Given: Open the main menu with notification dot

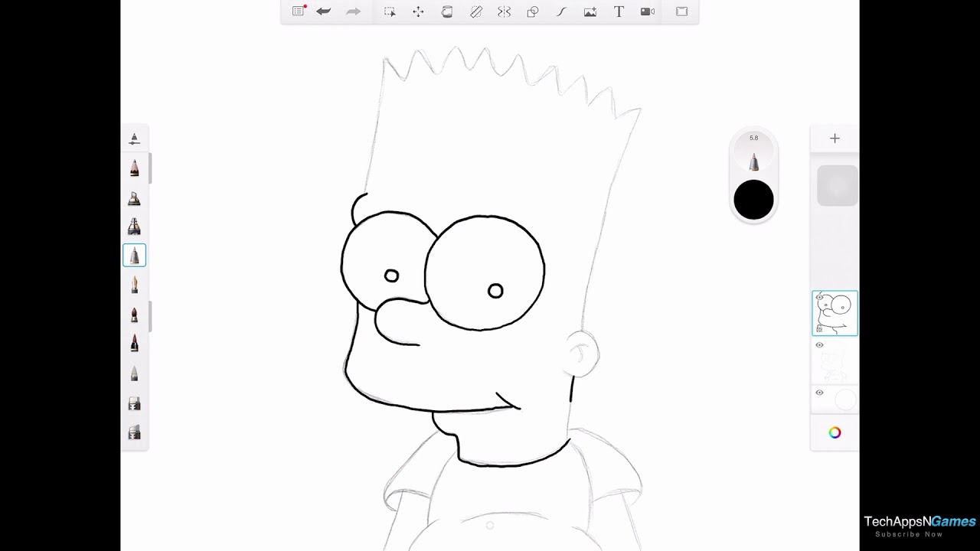Looking at the screenshot, I should click(x=298, y=11).
